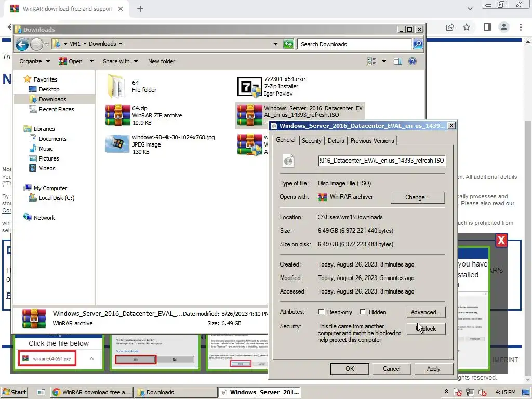This screenshot has height=399, width=532.
Task: Click the Search Downloads magnifier icon
Action: (418, 44)
